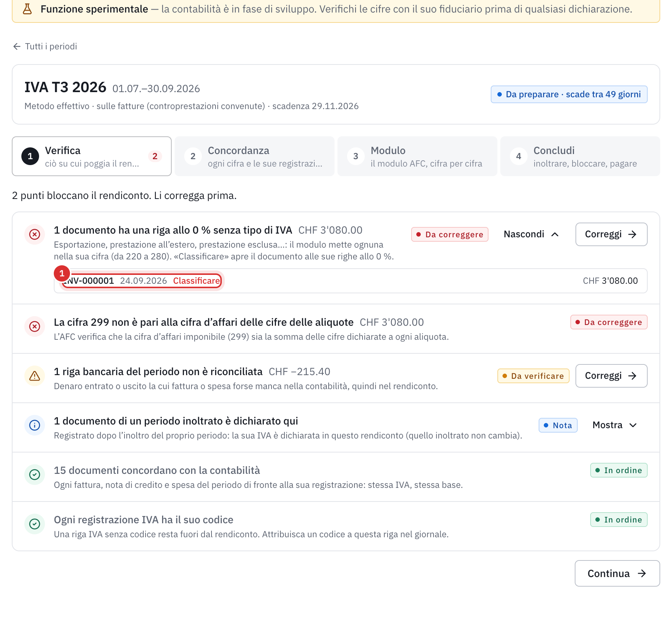Click the red error icon for the 0 % row
This screenshot has width=672, height=622.
click(x=35, y=234)
